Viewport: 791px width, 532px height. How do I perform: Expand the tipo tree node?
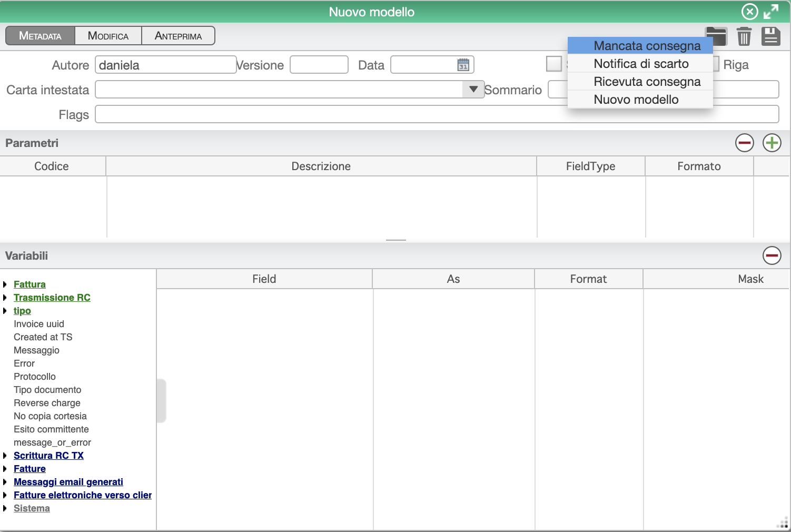tap(5, 311)
